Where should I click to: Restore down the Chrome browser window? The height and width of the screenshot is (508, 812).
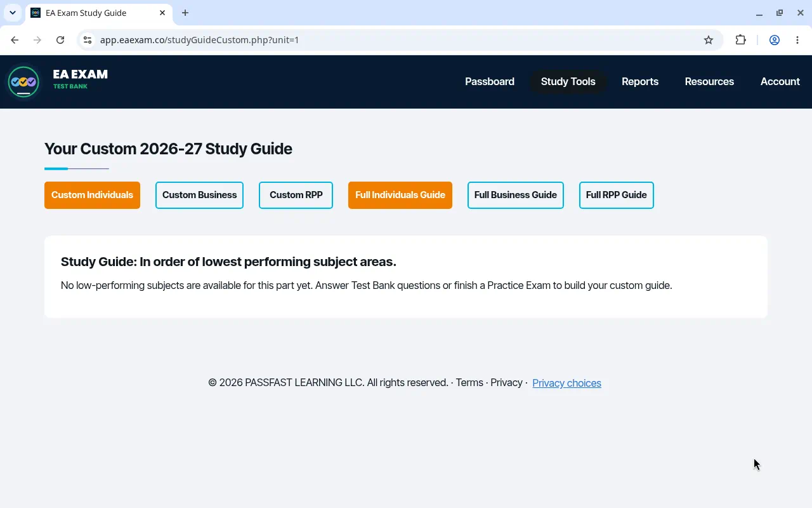pyautogui.click(x=780, y=13)
